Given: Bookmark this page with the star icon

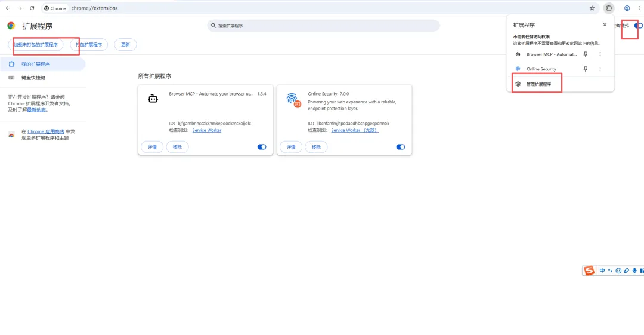Looking at the screenshot, I should (592, 8).
